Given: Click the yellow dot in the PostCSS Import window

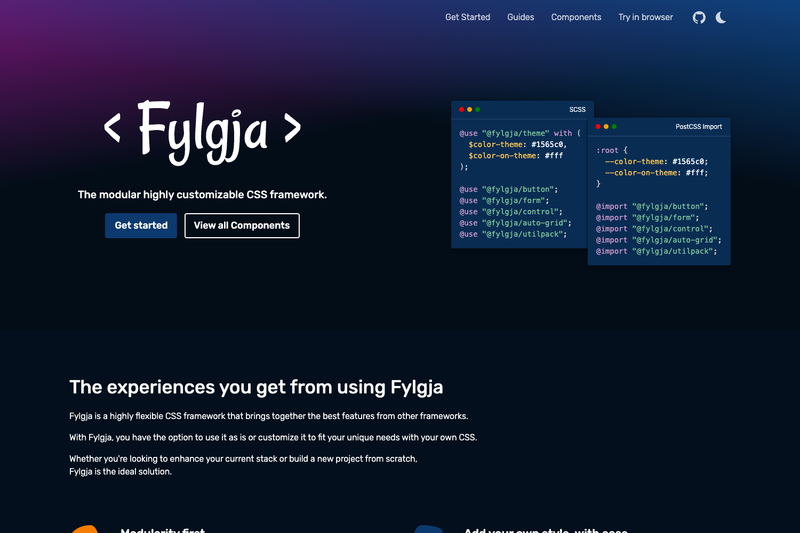Looking at the screenshot, I should 606,126.
